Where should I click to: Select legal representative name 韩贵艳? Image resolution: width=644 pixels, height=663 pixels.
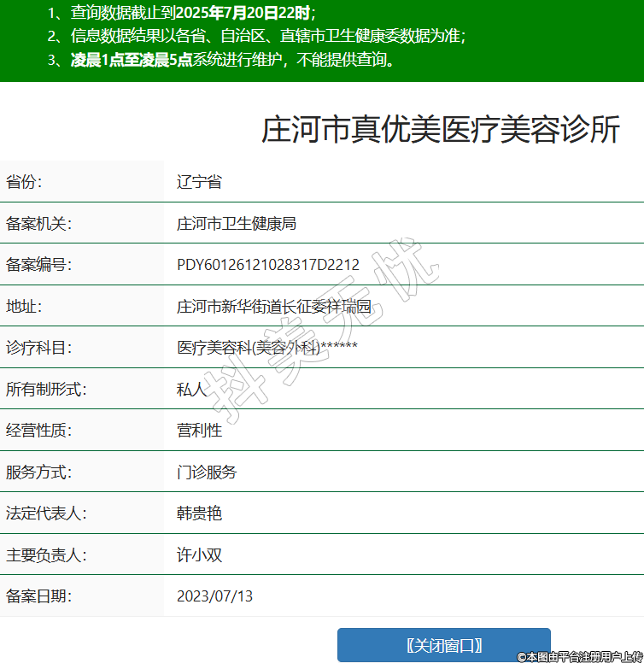pos(199,513)
